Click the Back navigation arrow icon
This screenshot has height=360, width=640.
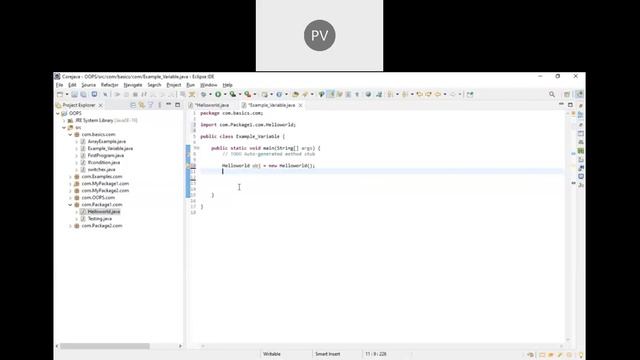(x=438, y=94)
